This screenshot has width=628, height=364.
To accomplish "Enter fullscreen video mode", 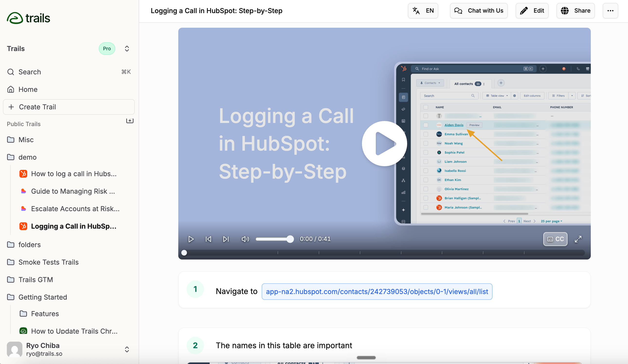I will pyautogui.click(x=578, y=239).
